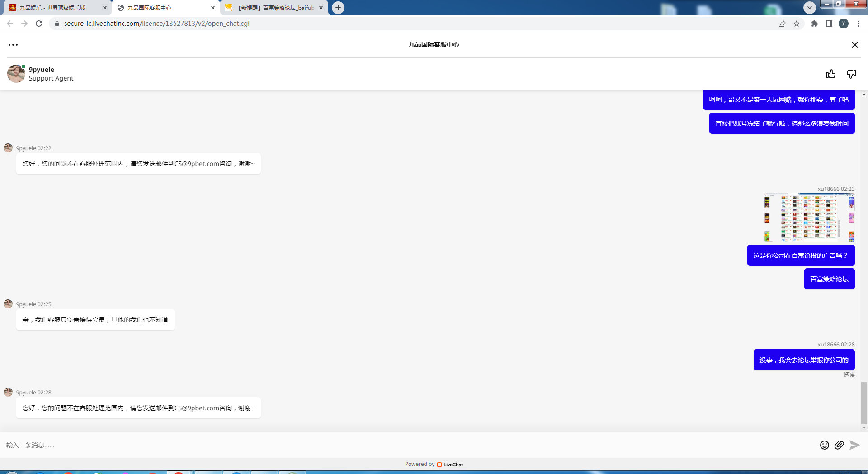Click the LiveChat powered-by link

[450, 465]
